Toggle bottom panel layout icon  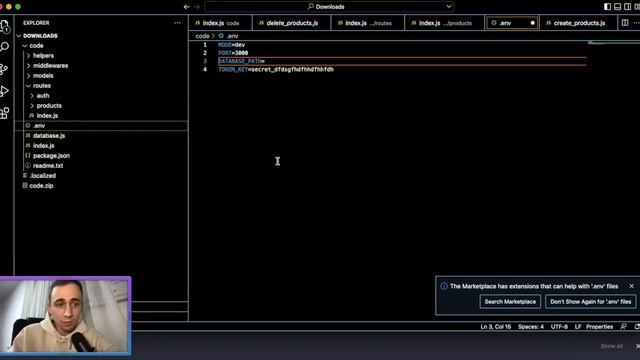[618, 7]
